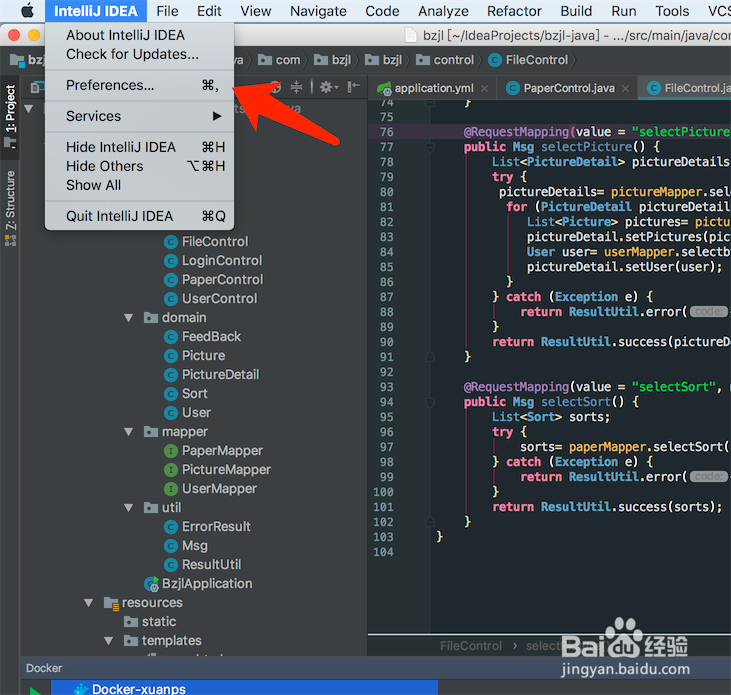Open the Refactor menu
This screenshot has width=731, height=695.
click(514, 11)
